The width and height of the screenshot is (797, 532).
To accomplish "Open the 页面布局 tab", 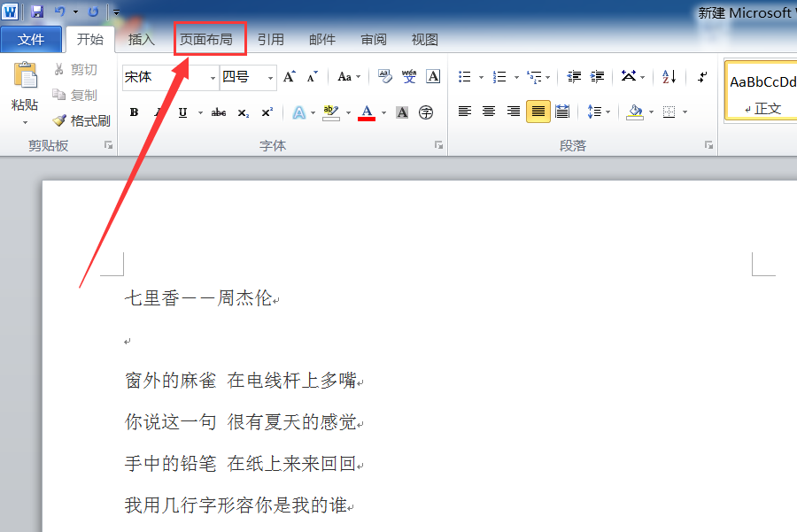I will coord(206,39).
